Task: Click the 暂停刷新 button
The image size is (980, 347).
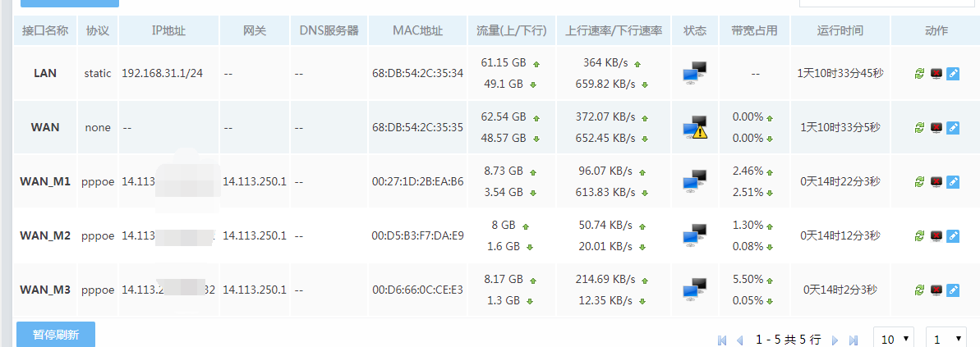Action: (x=56, y=335)
